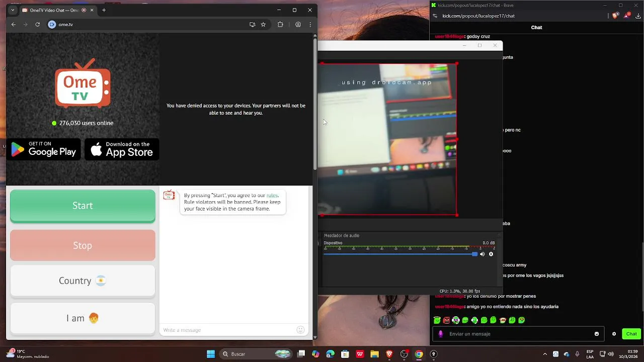
Task: Open Brave downloads icon
Action: [638, 16]
